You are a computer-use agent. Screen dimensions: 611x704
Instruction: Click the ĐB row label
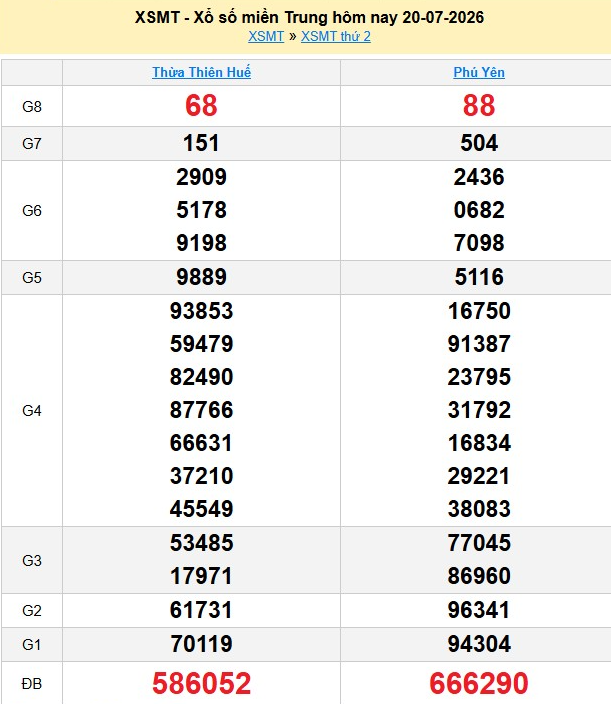click(31, 684)
